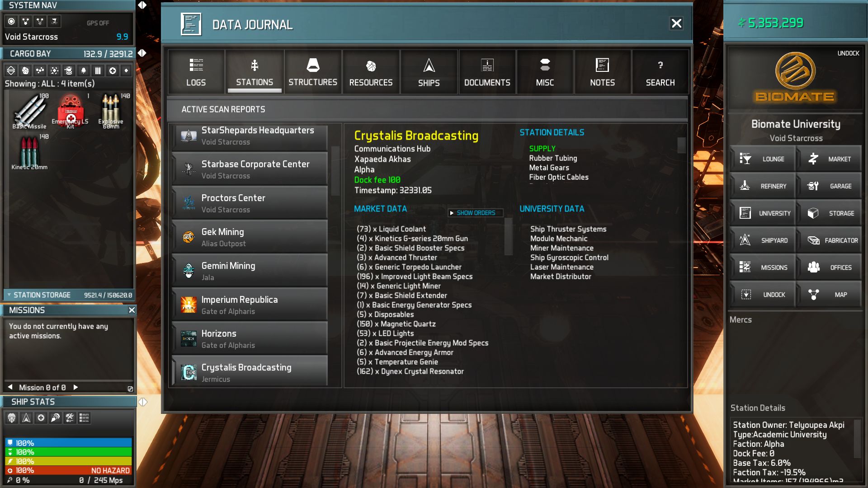Open the station Missions board
The width and height of the screenshot is (868, 488).
762,267
